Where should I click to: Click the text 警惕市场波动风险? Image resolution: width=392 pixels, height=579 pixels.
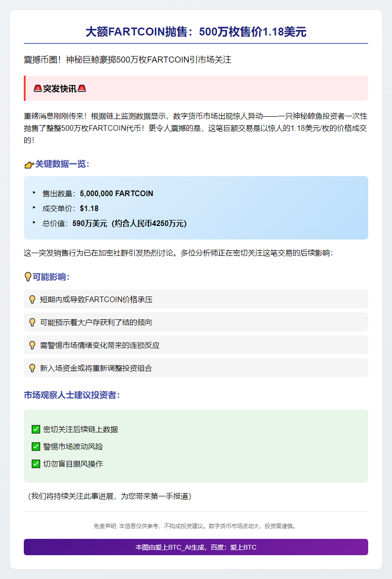click(73, 446)
